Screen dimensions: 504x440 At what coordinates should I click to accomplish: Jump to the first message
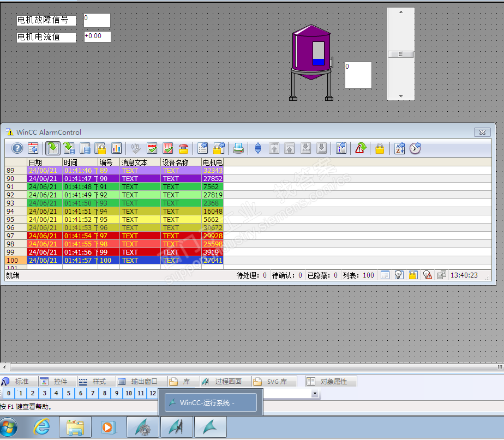(x=274, y=148)
